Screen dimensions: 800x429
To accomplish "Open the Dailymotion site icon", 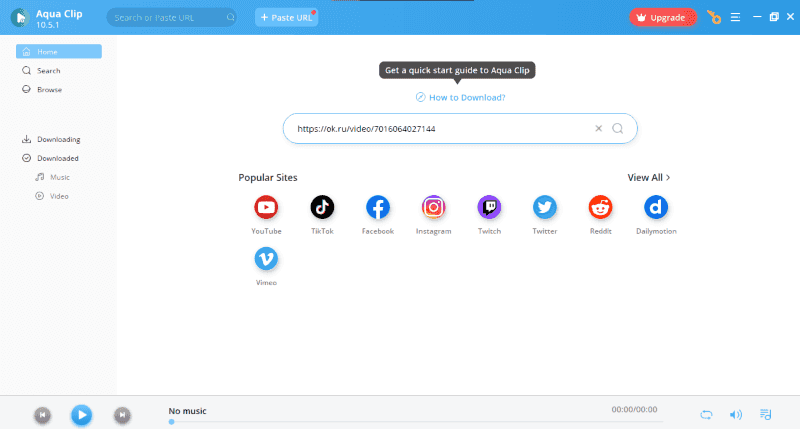I will [x=656, y=207].
